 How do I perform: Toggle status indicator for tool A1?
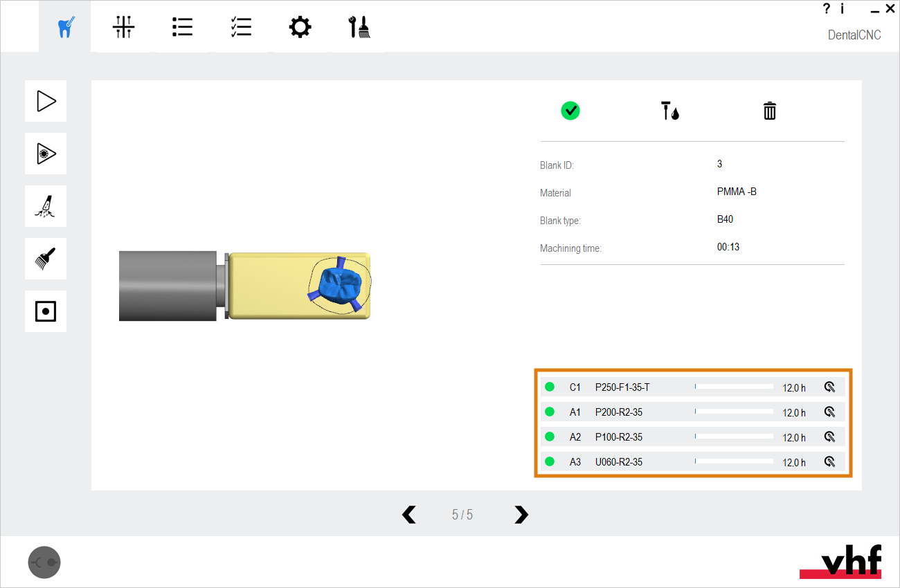point(550,412)
